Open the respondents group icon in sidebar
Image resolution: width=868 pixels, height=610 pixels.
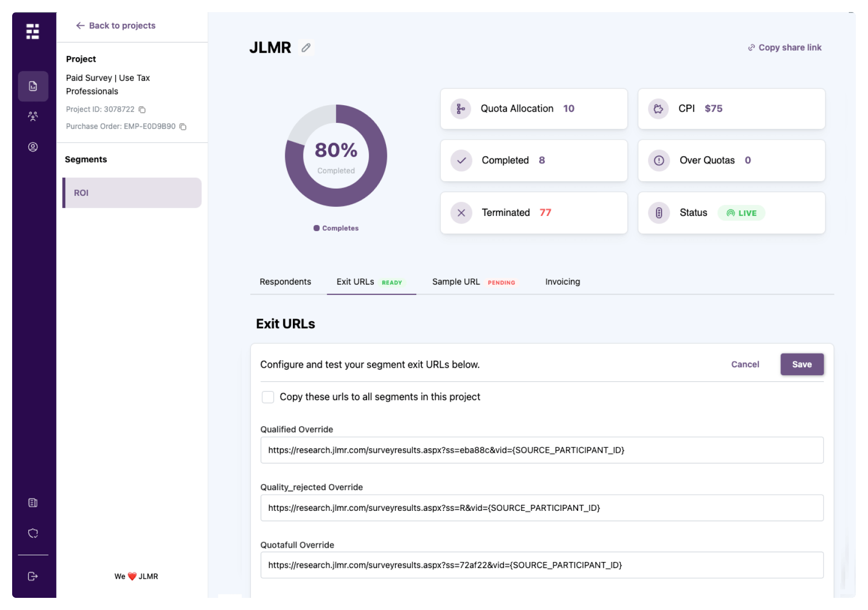click(33, 116)
